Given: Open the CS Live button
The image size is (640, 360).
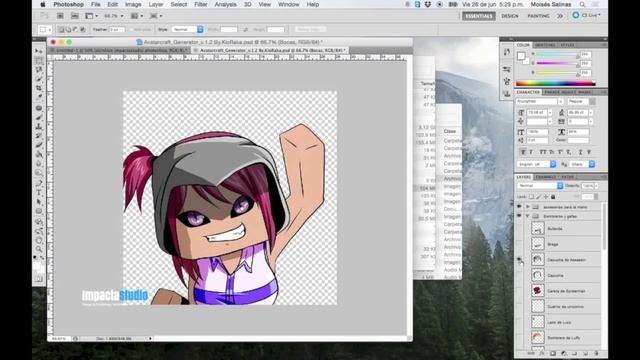Looking at the screenshot, I should 587,16.
